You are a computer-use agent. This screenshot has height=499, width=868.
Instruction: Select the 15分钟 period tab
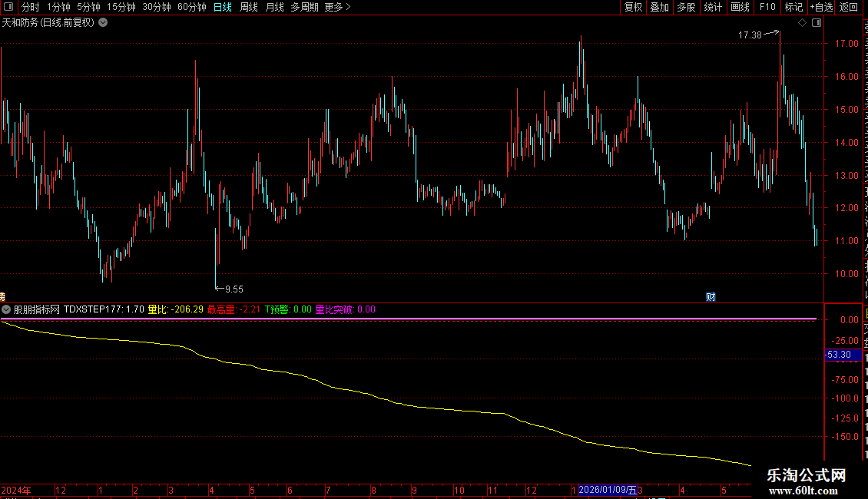click(x=121, y=7)
